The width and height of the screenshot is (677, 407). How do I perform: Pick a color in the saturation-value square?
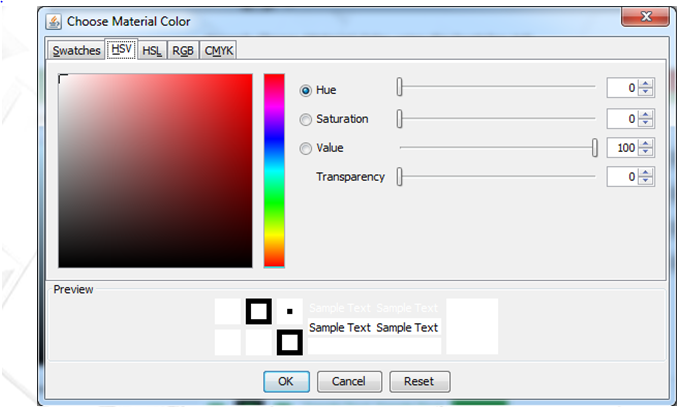[155, 171]
